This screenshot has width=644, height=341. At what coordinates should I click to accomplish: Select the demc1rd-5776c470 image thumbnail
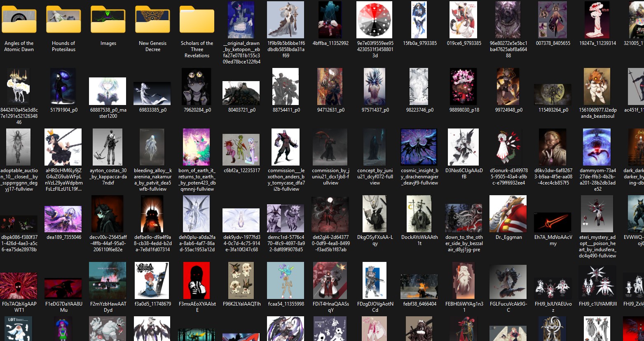point(286,218)
